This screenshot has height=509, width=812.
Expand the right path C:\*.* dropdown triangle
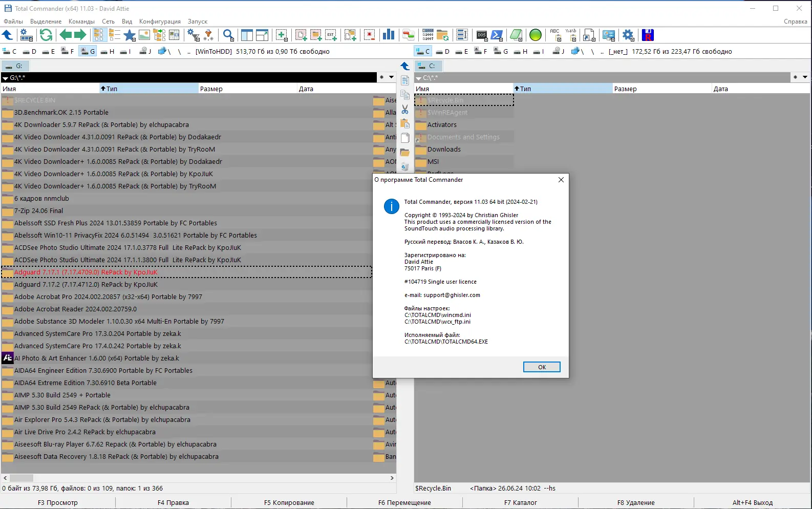(419, 78)
